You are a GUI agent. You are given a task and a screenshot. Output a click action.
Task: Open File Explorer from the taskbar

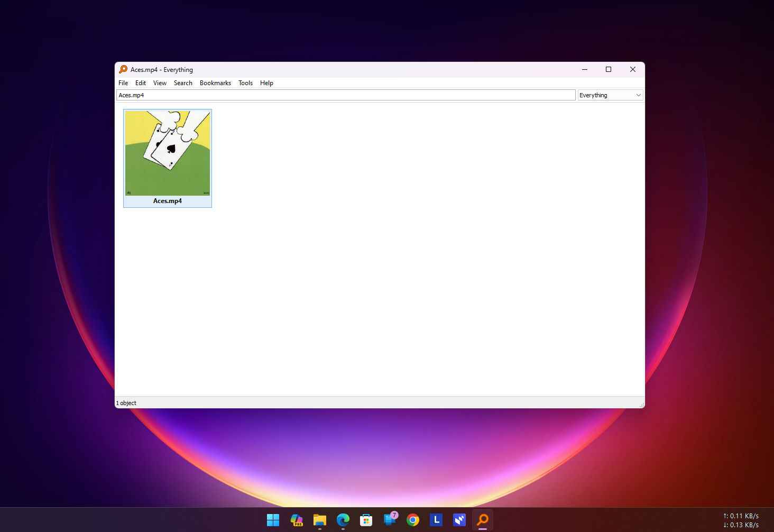320,520
